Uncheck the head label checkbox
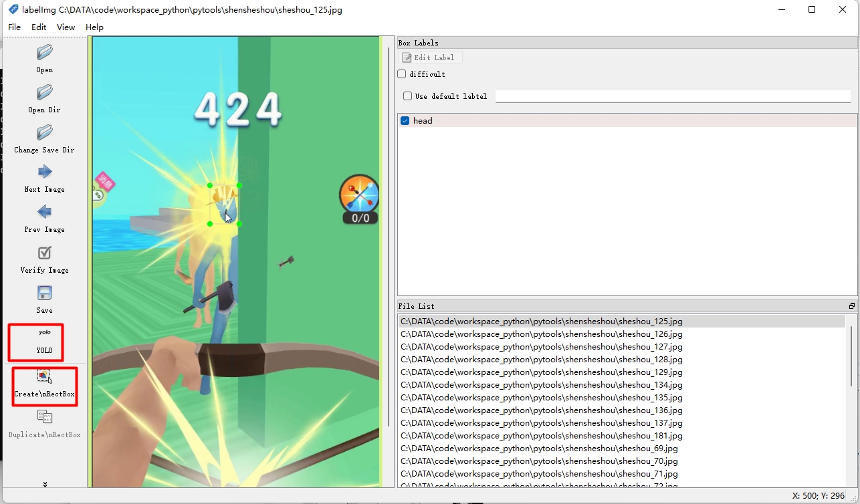 (405, 121)
